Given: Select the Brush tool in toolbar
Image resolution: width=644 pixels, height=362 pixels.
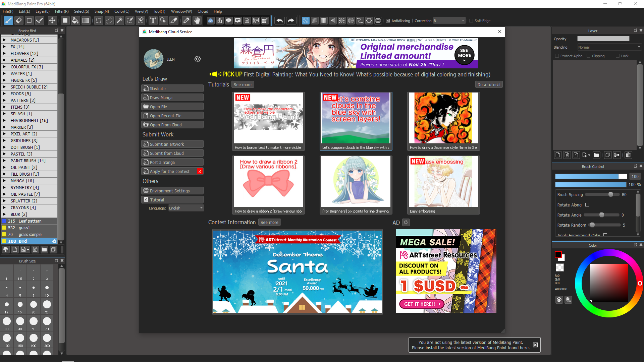Looking at the screenshot, I should (x=8, y=21).
